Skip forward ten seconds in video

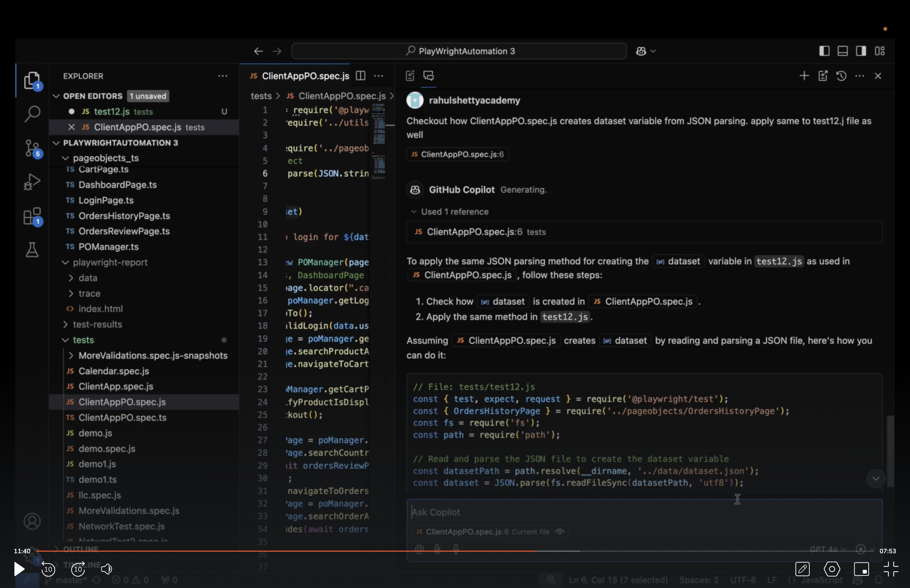pyautogui.click(x=78, y=569)
